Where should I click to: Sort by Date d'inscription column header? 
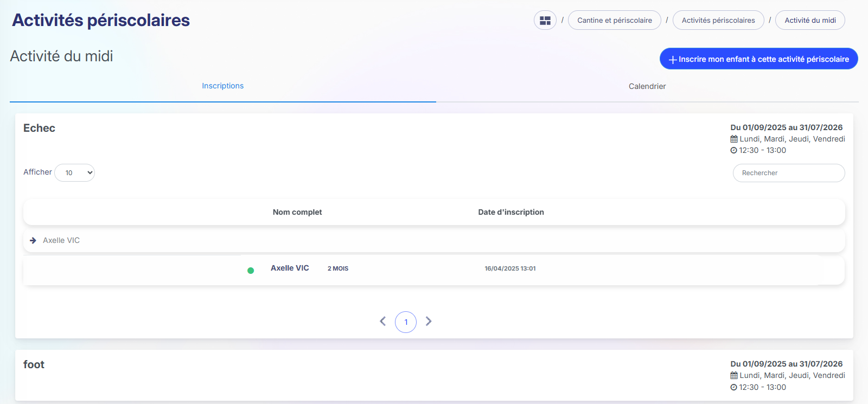pyautogui.click(x=511, y=212)
